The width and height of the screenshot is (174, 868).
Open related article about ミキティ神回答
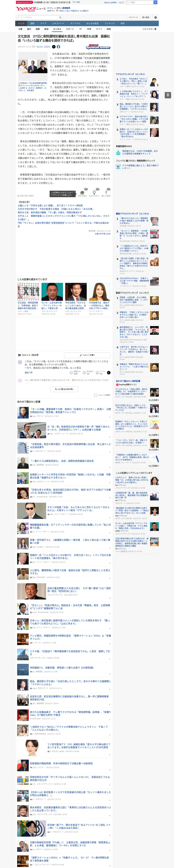(x=50, y=206)
